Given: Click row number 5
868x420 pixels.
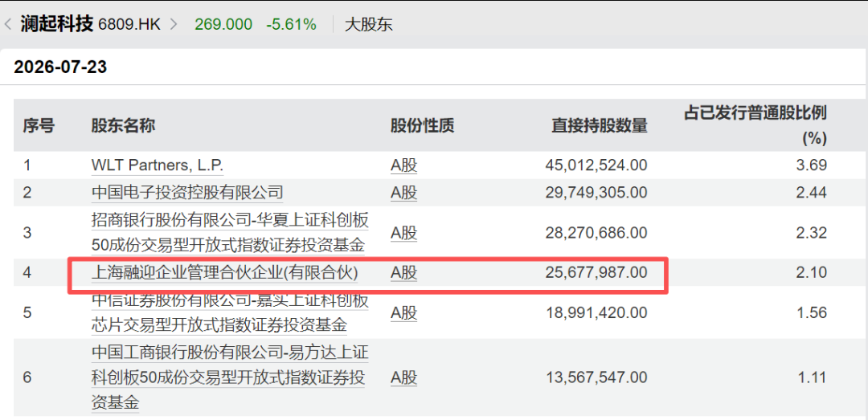Looking at the screenshot, I should tap(27, 312).
